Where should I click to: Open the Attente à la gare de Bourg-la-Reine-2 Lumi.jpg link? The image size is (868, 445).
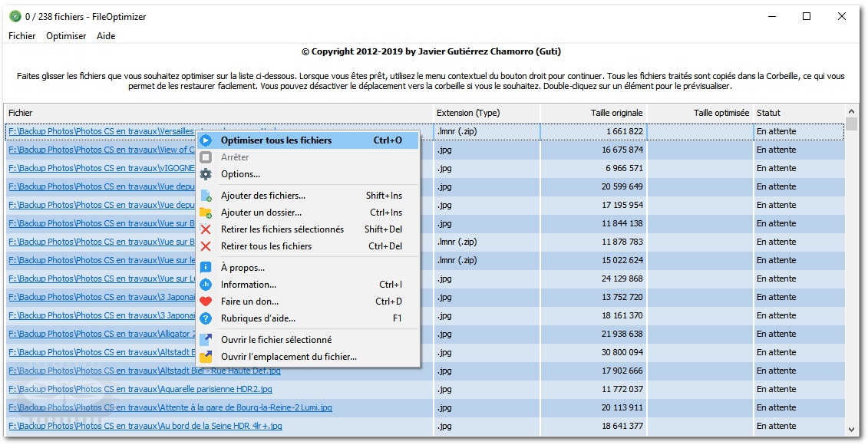coord(170,408)
